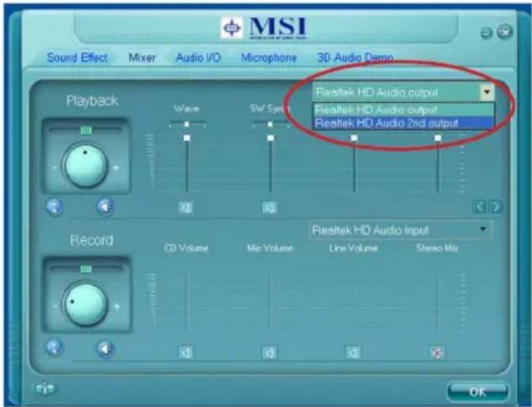Click the Stereo Mix label

(x=437, y=248)
